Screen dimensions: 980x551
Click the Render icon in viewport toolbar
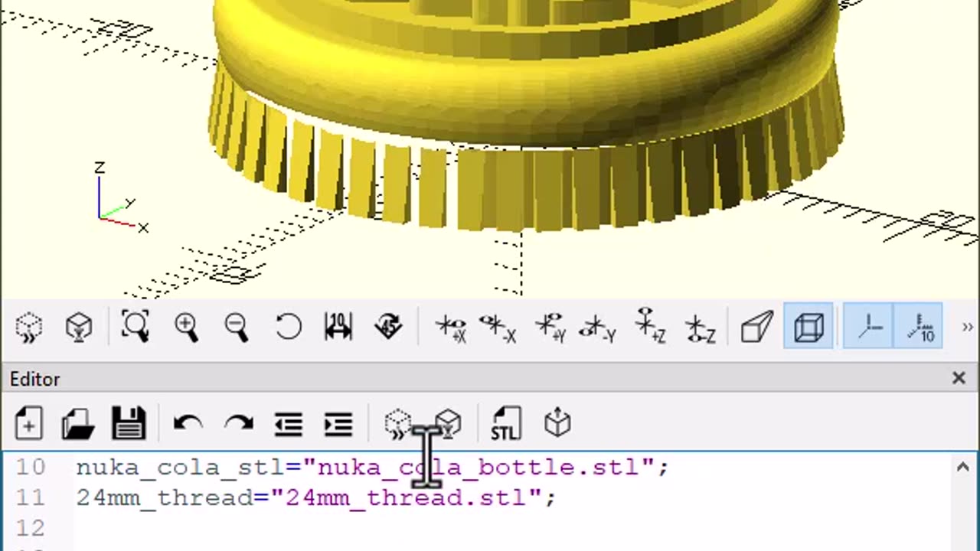[x=78, y=328]
